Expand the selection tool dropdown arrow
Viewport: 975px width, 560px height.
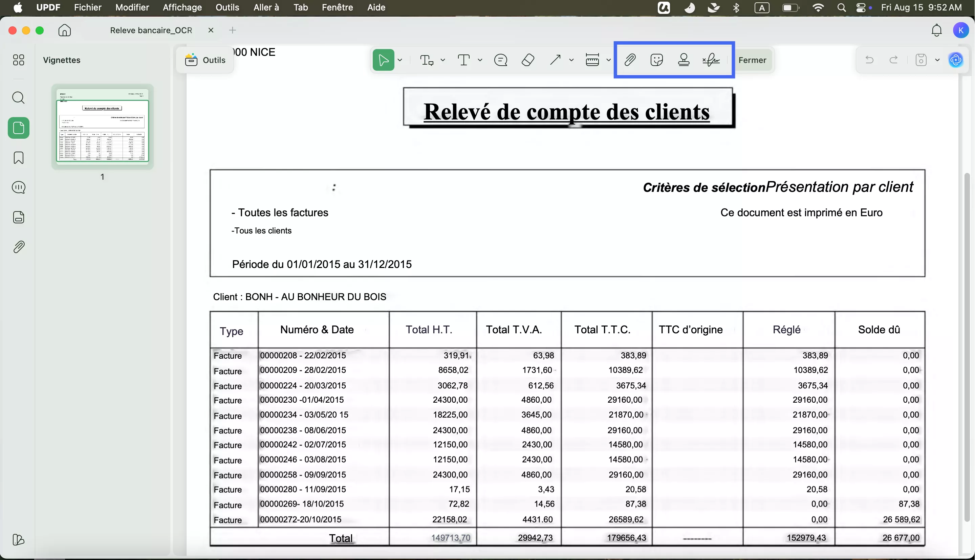[400, 60]
